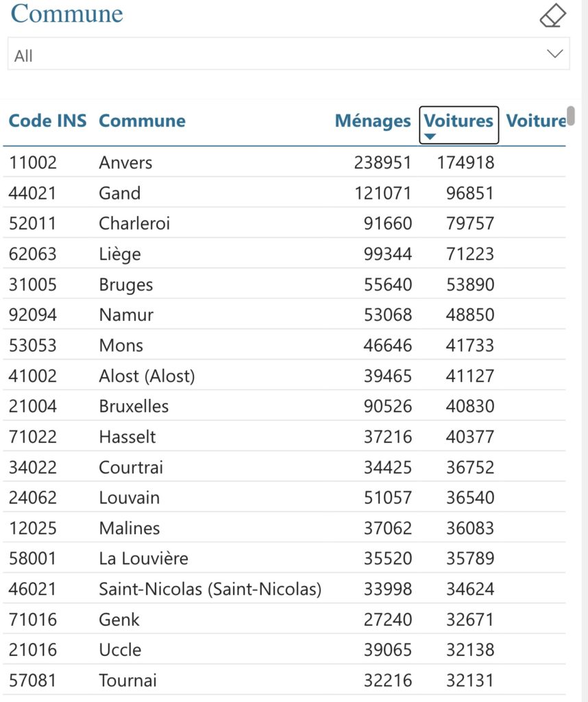Click the Ménages value 51057 for Louvain
This screenshot has height=702, width=588.
(388, 498)
